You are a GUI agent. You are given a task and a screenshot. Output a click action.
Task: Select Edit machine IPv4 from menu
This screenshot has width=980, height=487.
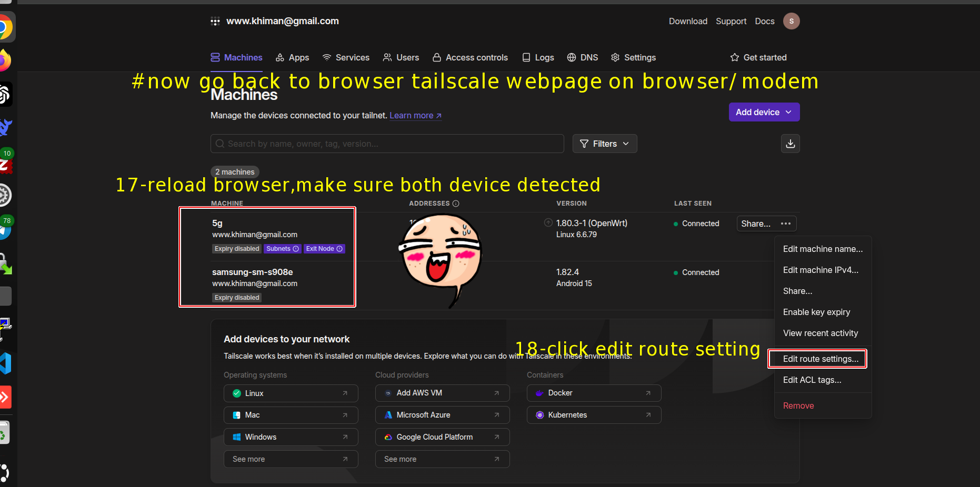823,270
